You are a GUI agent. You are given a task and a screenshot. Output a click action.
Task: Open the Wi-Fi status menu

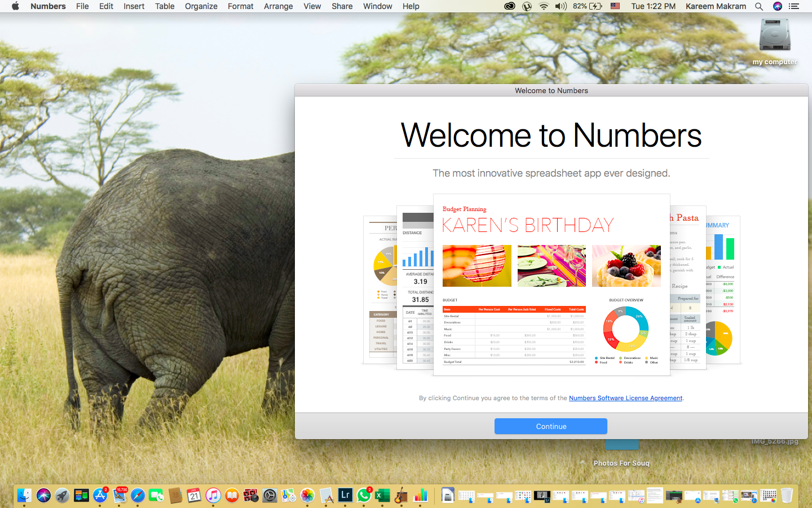tap(544, 6)
